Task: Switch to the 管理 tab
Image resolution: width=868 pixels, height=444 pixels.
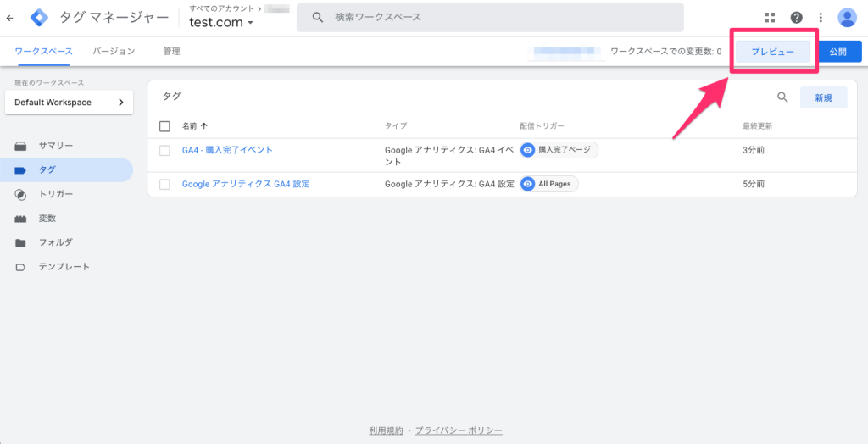Action: (x=171, y=52)
